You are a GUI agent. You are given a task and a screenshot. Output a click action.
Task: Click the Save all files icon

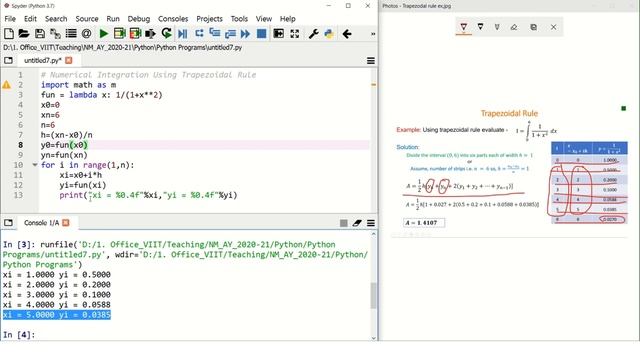coord(55,33)
